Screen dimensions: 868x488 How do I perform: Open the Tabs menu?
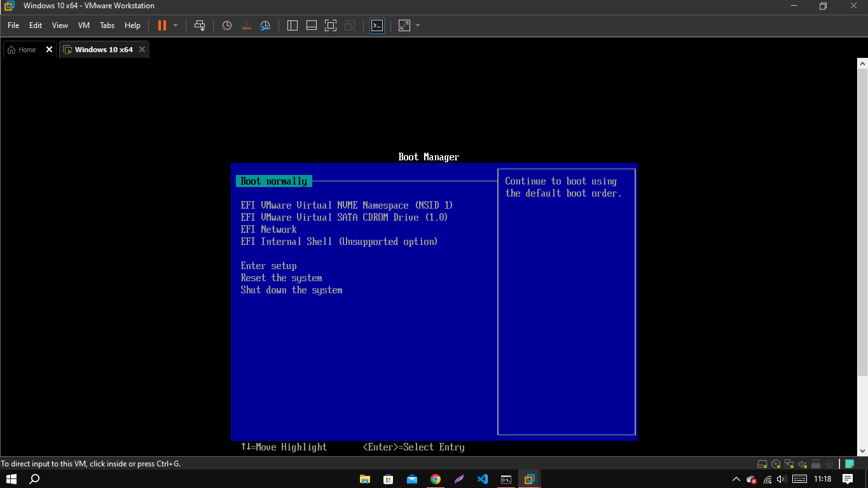(x=107, y=25)
